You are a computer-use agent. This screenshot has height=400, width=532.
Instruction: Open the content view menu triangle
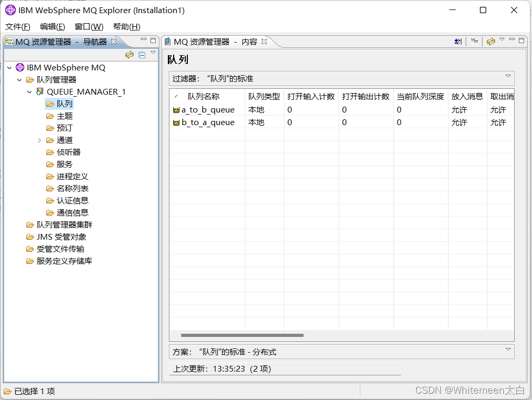[x=502, y=39]
